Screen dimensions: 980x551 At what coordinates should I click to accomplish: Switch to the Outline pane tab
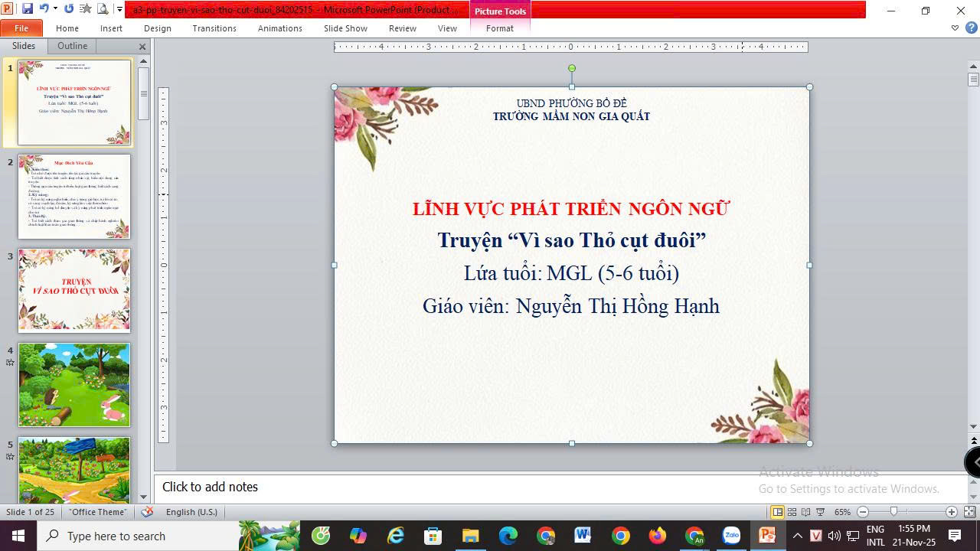(x=72, y=46)
